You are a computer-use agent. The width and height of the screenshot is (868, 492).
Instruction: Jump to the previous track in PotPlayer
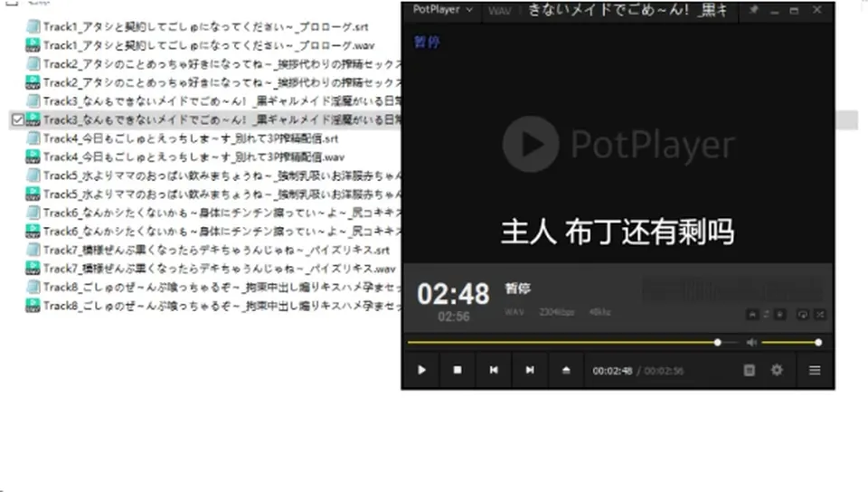point(494,370)
